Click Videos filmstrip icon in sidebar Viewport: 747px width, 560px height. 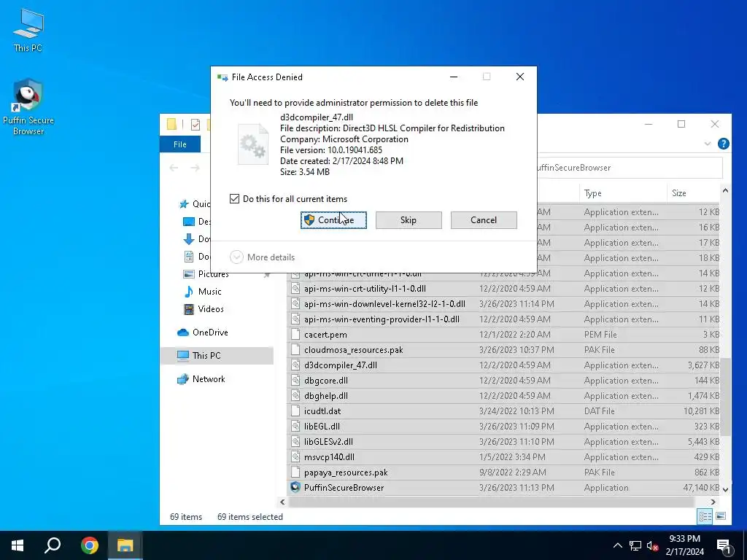click(x=189, y=309)
